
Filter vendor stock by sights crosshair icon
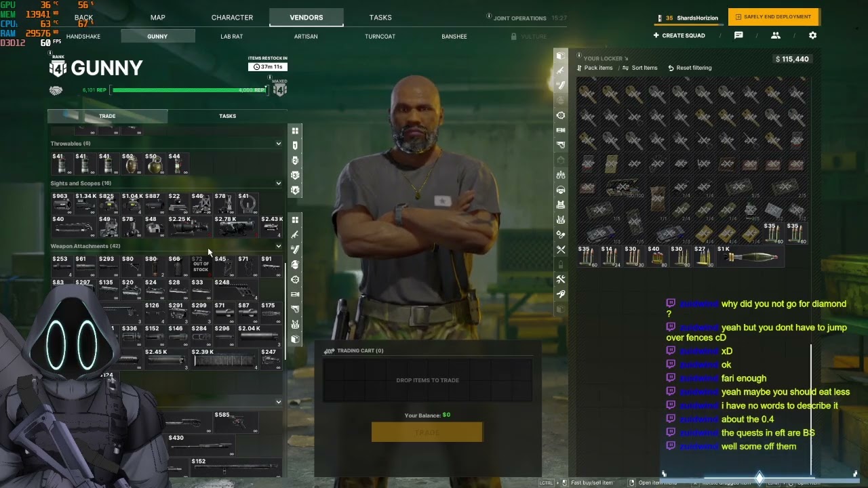295,279
